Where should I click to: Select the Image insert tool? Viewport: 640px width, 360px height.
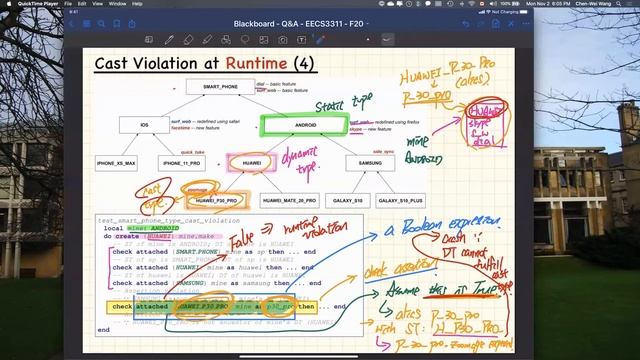click(264, 40)
